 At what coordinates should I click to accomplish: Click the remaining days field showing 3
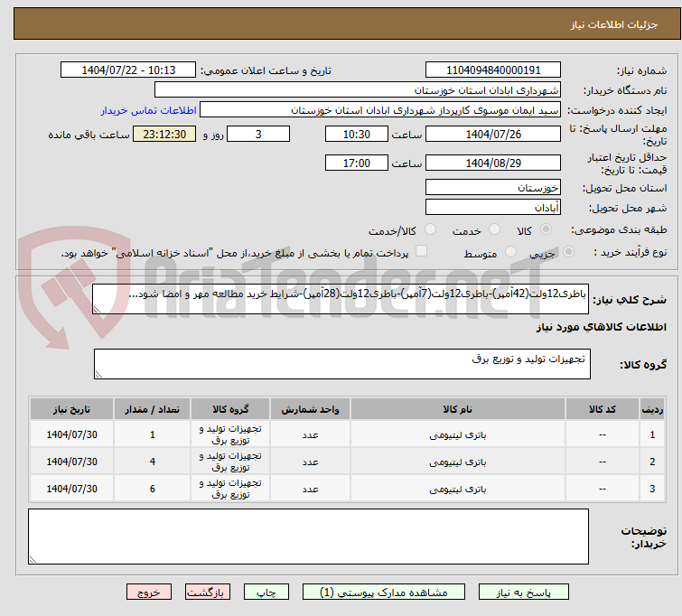click(258, 134)
